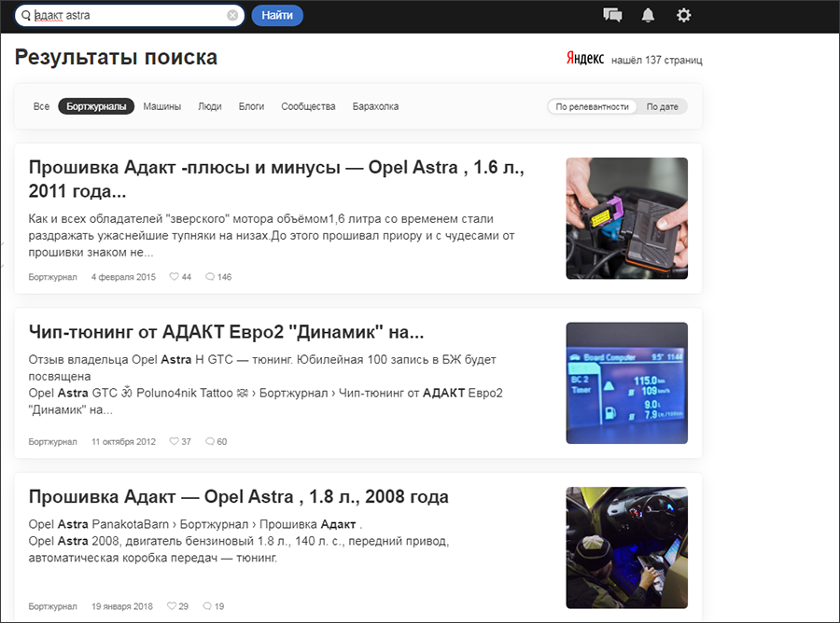Image resolution: width=840 pixels, height=623 pixels.
Task: Switch to the Все filter tab
Action: pos(41,106)
